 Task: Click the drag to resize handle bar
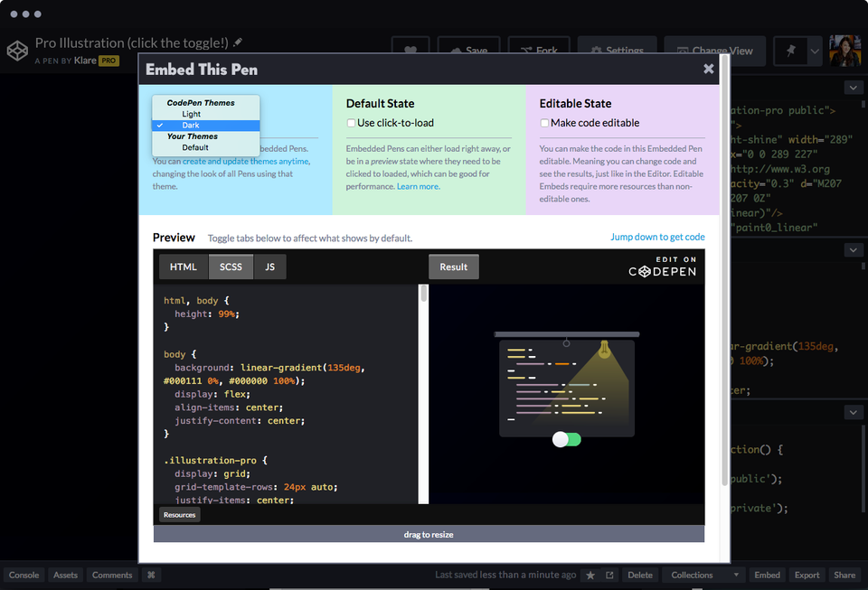click(x=428, y=534)
